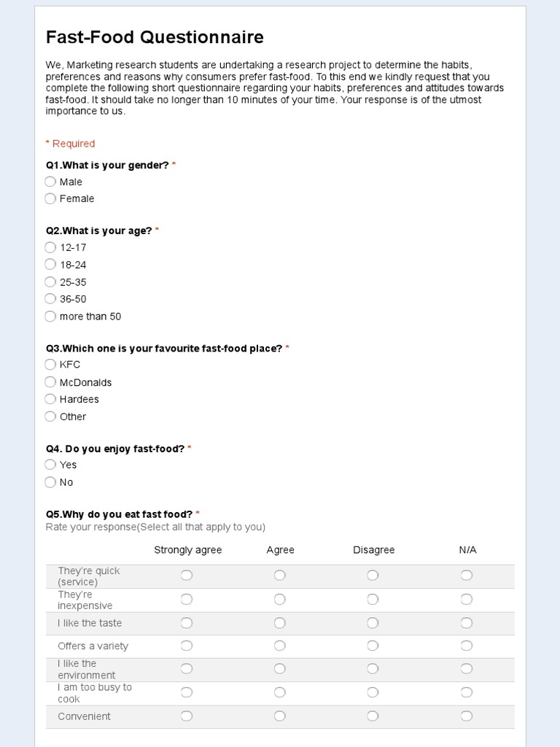Mark Strongly agree for 'I like the environment'
560x747 pixels.
(x=187, y=669)
